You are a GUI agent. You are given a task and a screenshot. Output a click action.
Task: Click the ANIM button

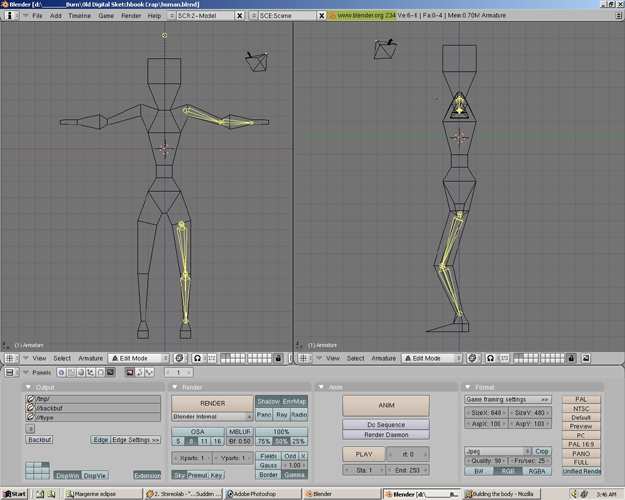(386, 405)
